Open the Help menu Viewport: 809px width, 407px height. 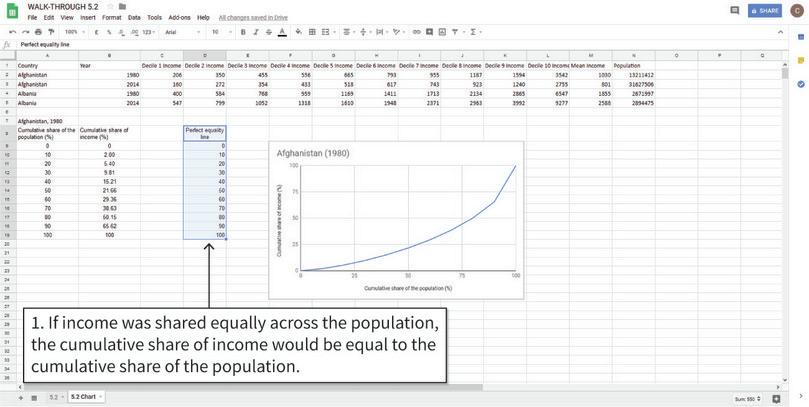203,18
